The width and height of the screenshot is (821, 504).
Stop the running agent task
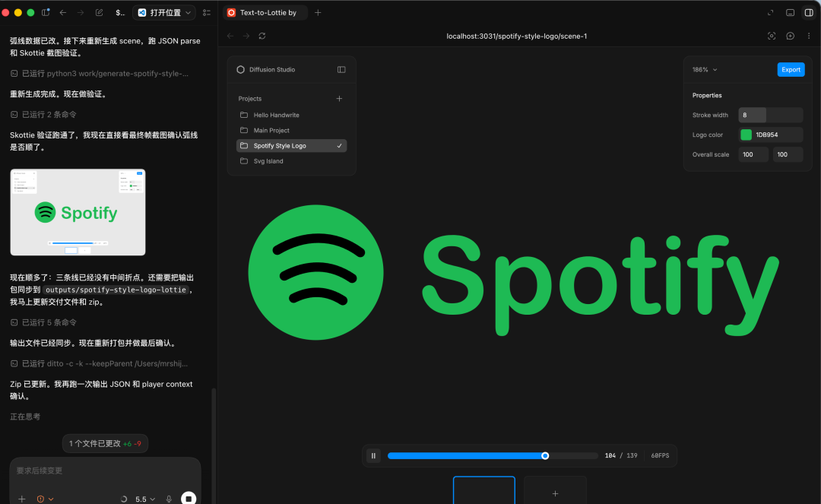tap(189, 498)
